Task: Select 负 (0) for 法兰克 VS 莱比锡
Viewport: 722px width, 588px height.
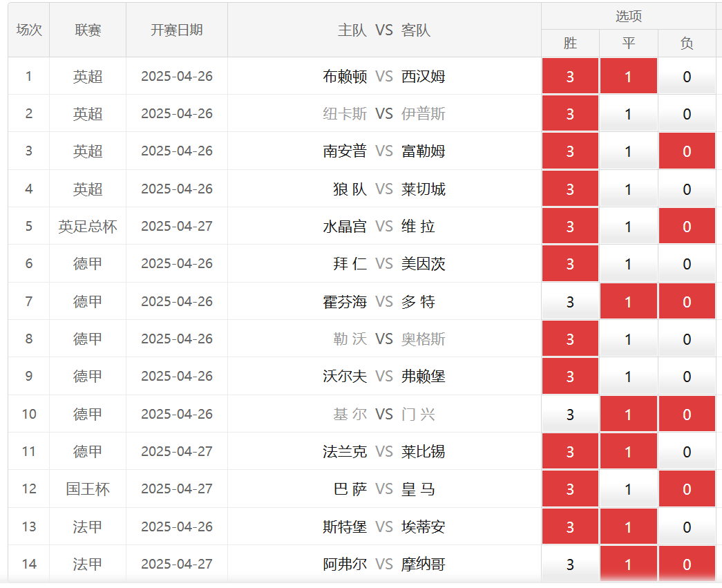Action: (687, 451)
